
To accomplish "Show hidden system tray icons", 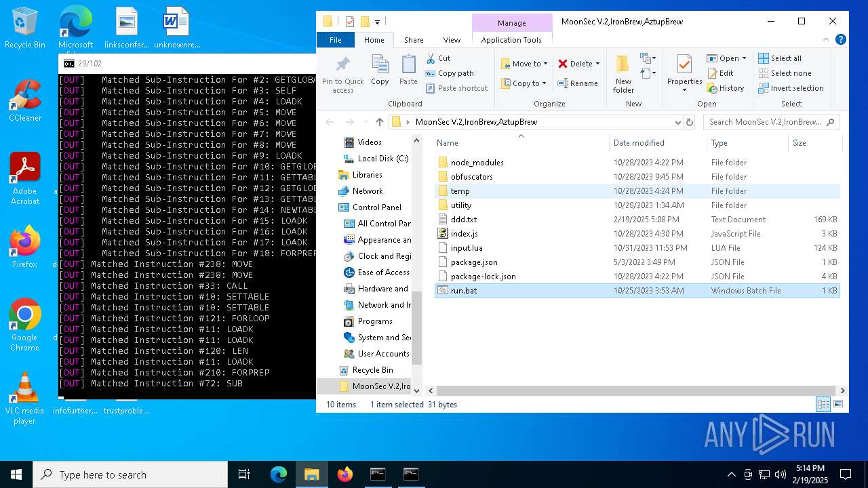I will point(731,474).
